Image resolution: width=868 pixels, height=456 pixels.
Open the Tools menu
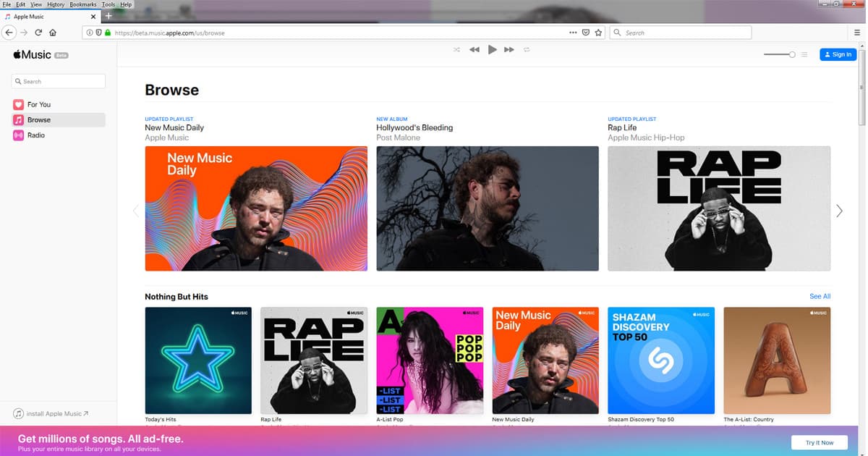pos(109,4)
